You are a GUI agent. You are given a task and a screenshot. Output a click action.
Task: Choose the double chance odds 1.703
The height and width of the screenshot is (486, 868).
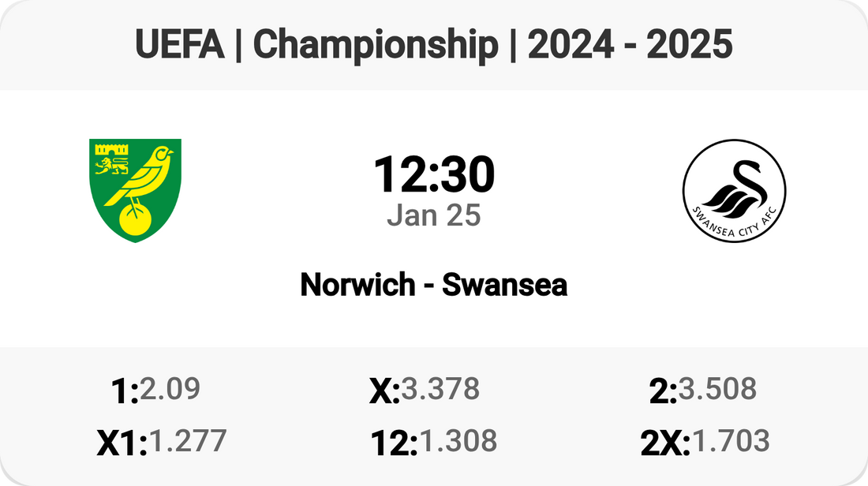(x=730, y=441)
